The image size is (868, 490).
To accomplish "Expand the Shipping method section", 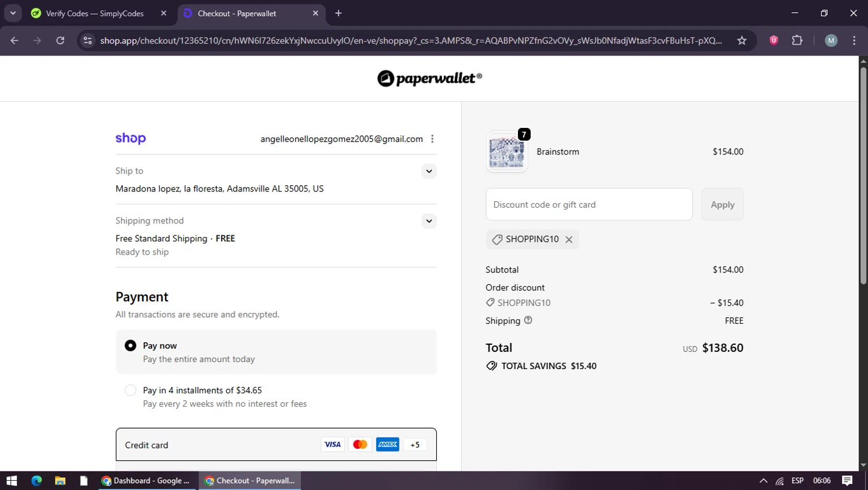I will (429, 221).
